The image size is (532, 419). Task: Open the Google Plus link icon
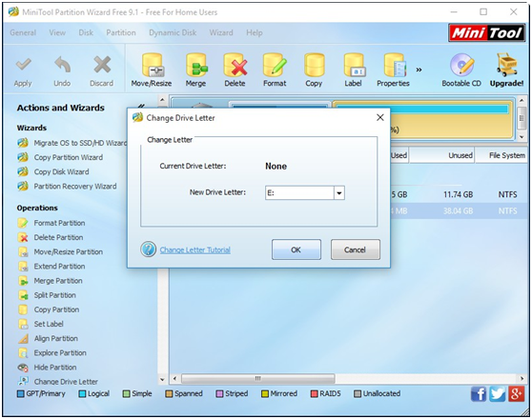(516, 394)
